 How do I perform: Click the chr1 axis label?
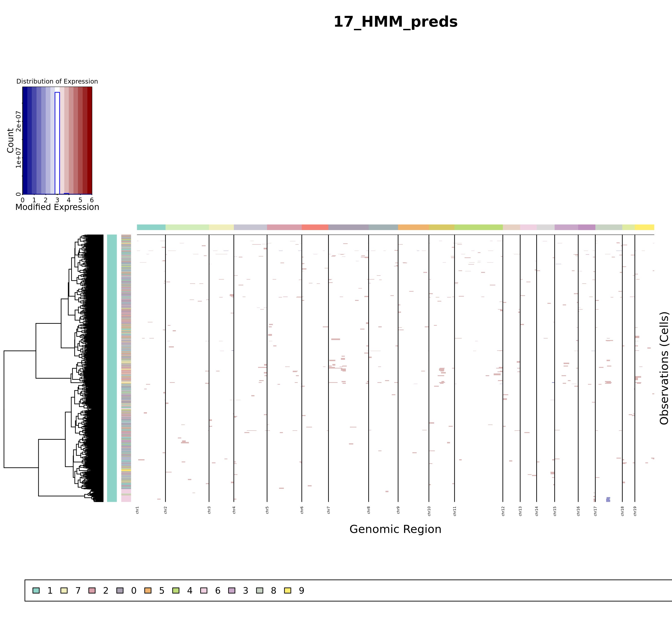pos(137,510)
